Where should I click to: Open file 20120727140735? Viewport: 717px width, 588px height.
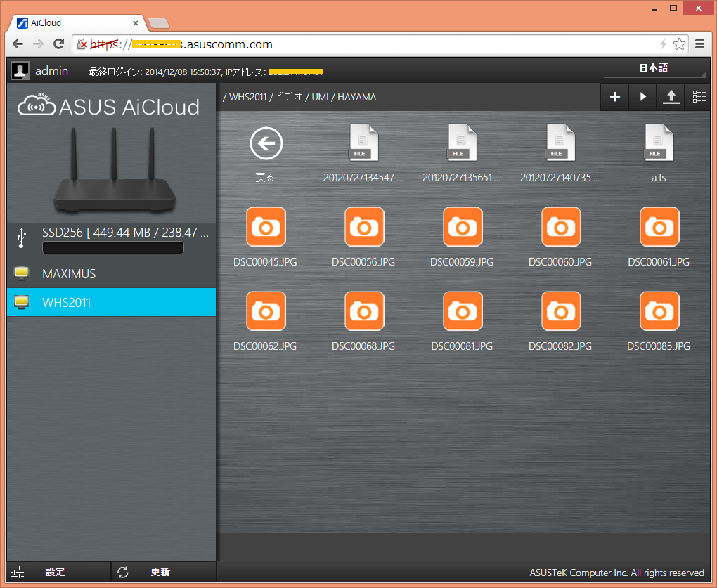pyautogui.click(x=560, y=143)
